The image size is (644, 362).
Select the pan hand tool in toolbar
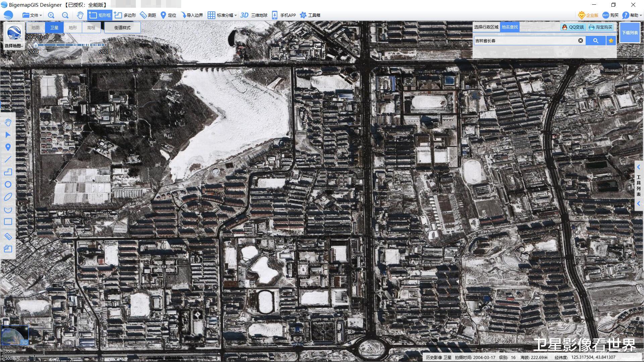click(80, 15)
